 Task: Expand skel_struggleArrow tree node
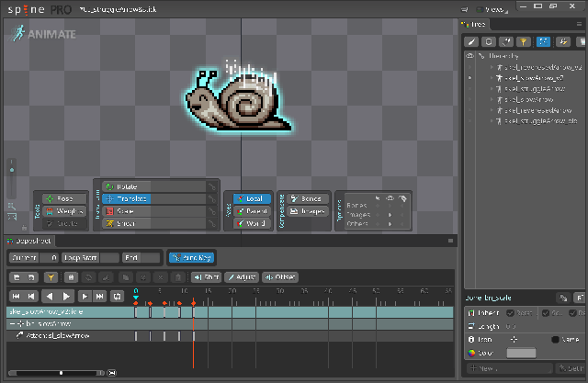(492, 89)
